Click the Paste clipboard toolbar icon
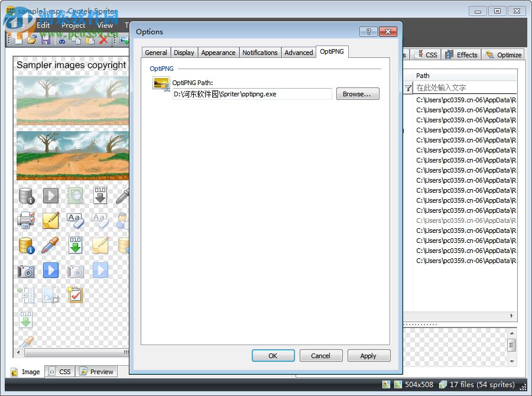532x396 pixels. 90,40
